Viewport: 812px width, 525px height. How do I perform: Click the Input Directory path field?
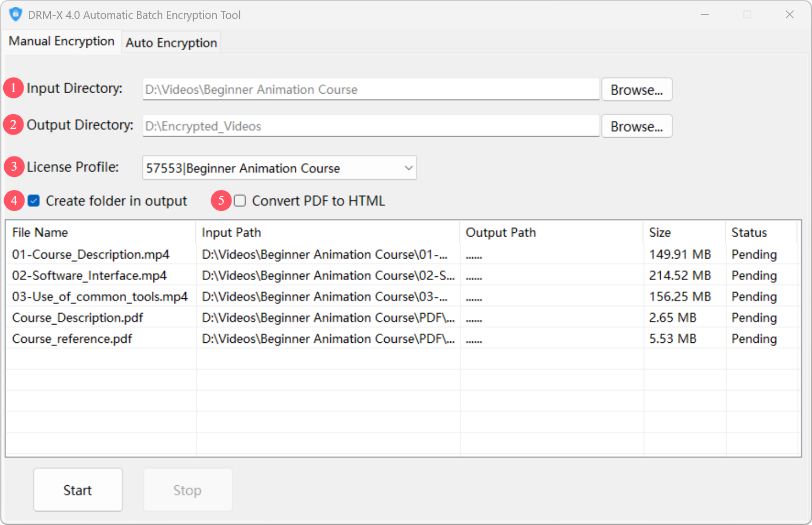pyautogui.click(x=371, y=89)
